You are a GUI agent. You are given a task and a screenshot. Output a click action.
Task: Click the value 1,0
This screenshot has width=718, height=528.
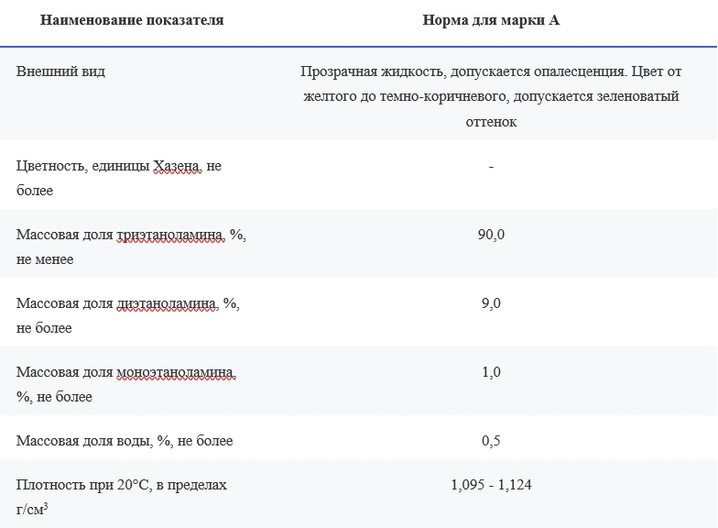click(491, 372)
